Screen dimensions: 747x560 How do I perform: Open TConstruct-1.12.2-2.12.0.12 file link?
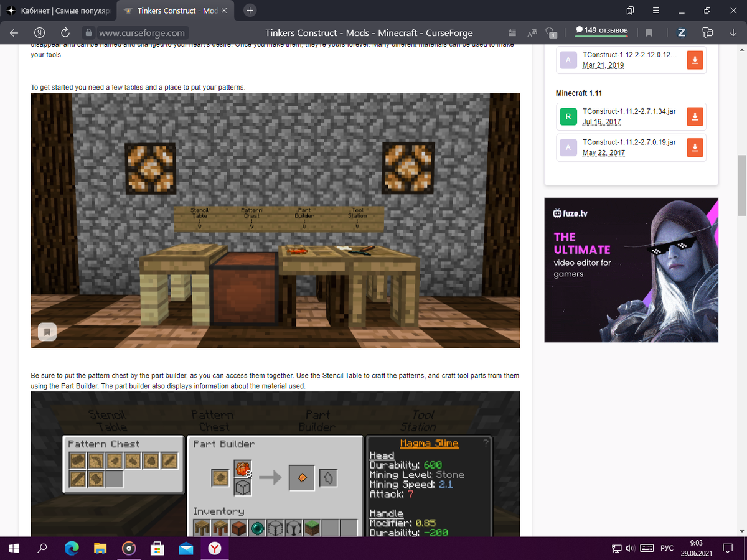[629, 55]
